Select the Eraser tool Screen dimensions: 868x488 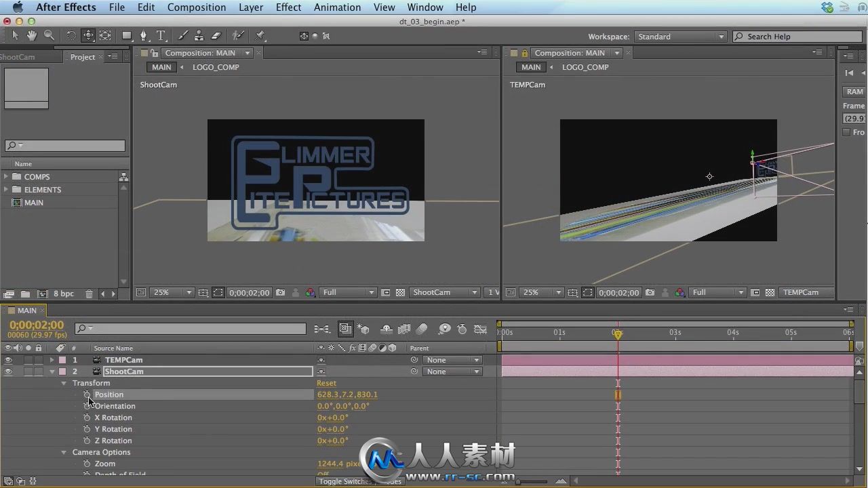click(216, 36)
